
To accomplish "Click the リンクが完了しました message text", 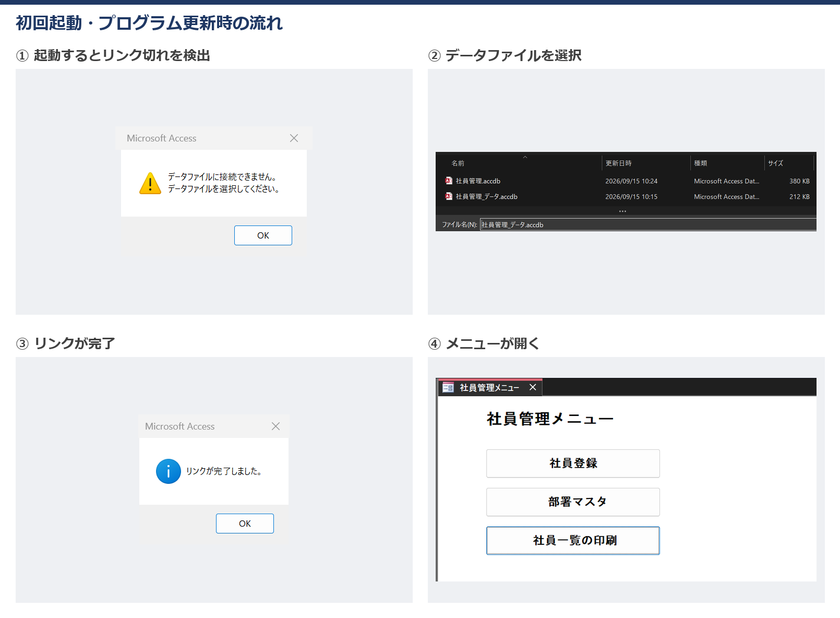I will click(224, 471).
